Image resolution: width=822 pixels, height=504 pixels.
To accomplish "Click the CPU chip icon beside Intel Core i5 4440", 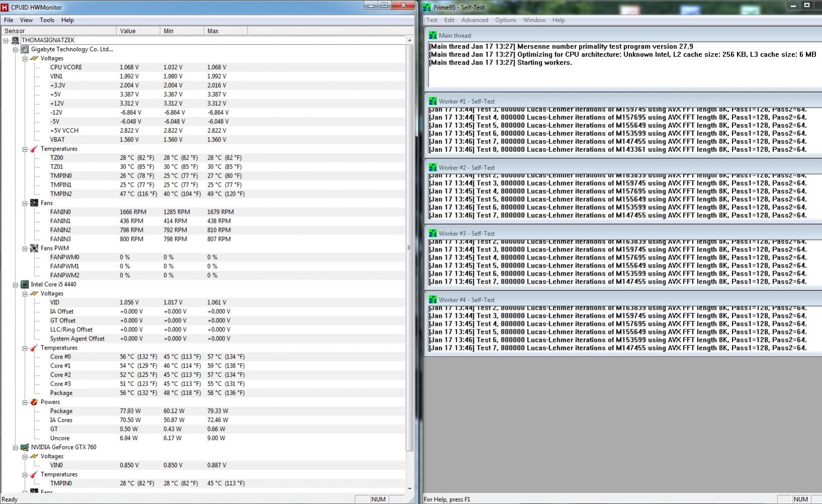I will [x=25, y=285].
